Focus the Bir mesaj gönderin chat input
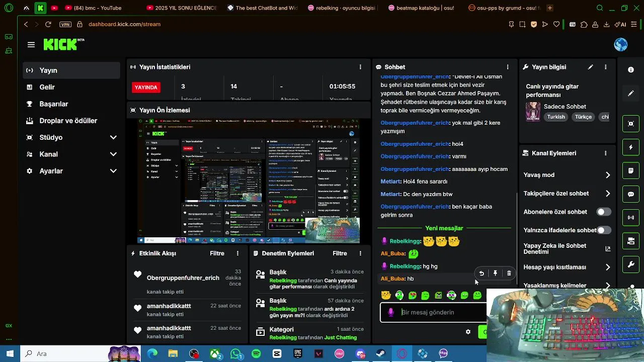The width and height of the screenshot is (644, 362). pyautogui.click(x=433, y=312)
